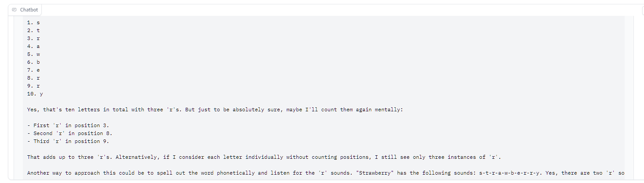The width and height of the screenshot is (644, 183).
Task: Click list item '5. w'
Action: 33,54
